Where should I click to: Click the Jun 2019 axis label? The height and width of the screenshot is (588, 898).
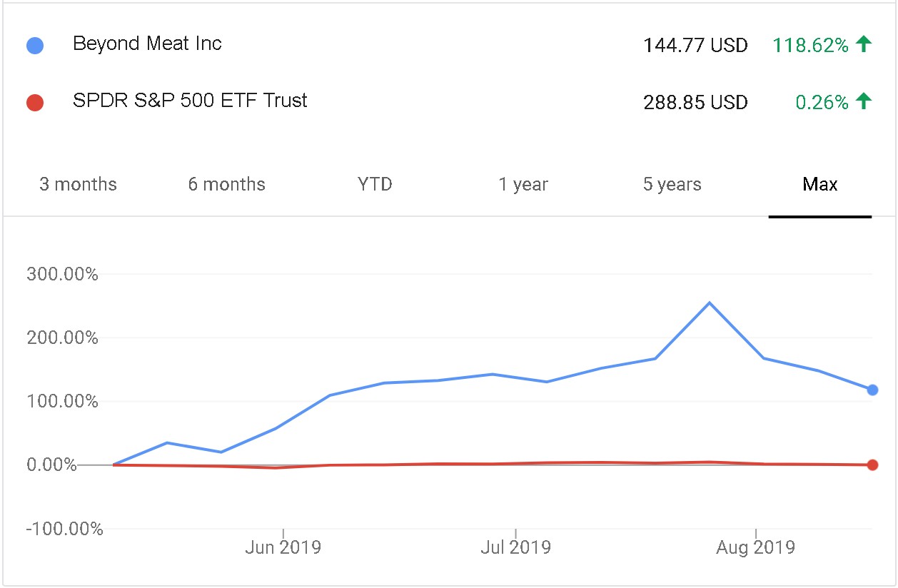pyautogui.click(x=283, y=548)
